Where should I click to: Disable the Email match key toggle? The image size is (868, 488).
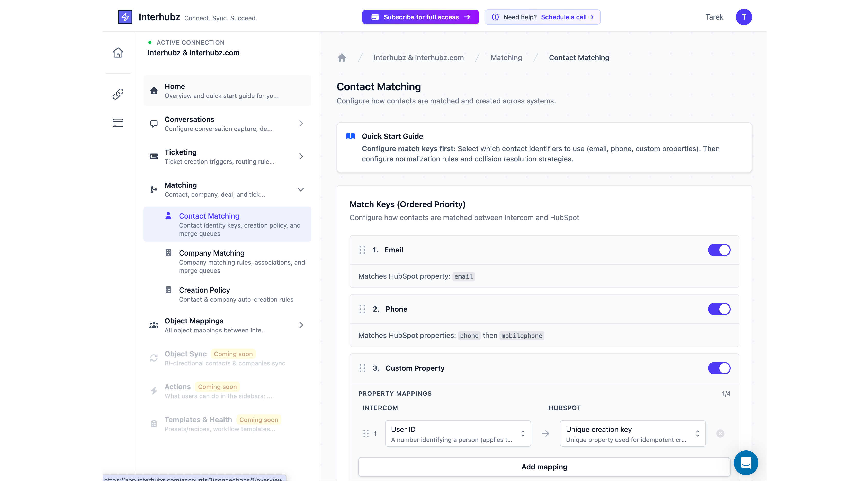[719, 250]
